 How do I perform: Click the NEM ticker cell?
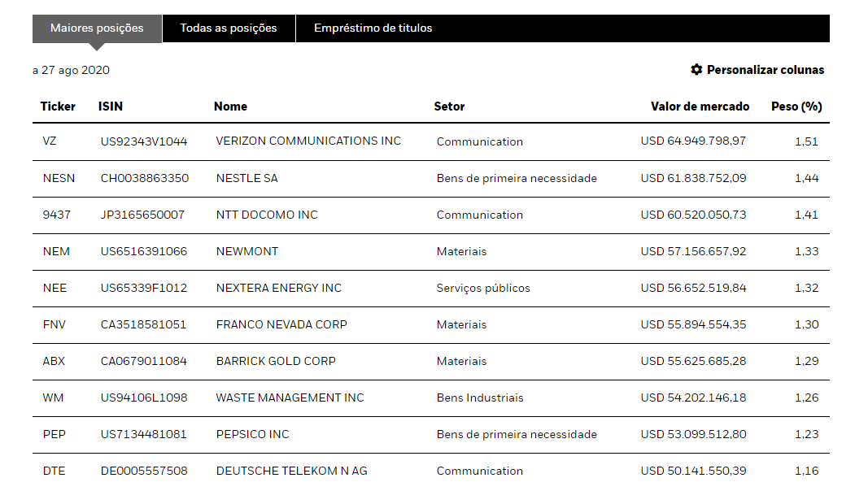pyautogui.click(x=56, y=251)
